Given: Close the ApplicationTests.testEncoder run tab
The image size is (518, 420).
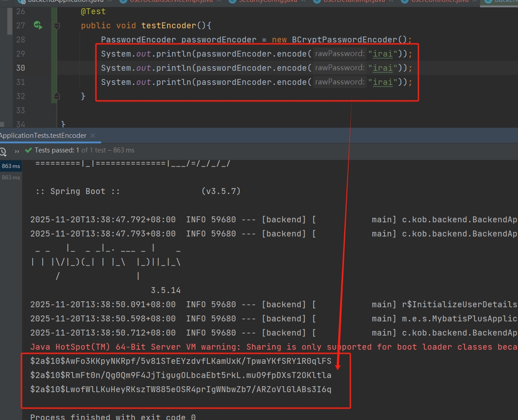Looking at the screenshot, I should [93, 136].
